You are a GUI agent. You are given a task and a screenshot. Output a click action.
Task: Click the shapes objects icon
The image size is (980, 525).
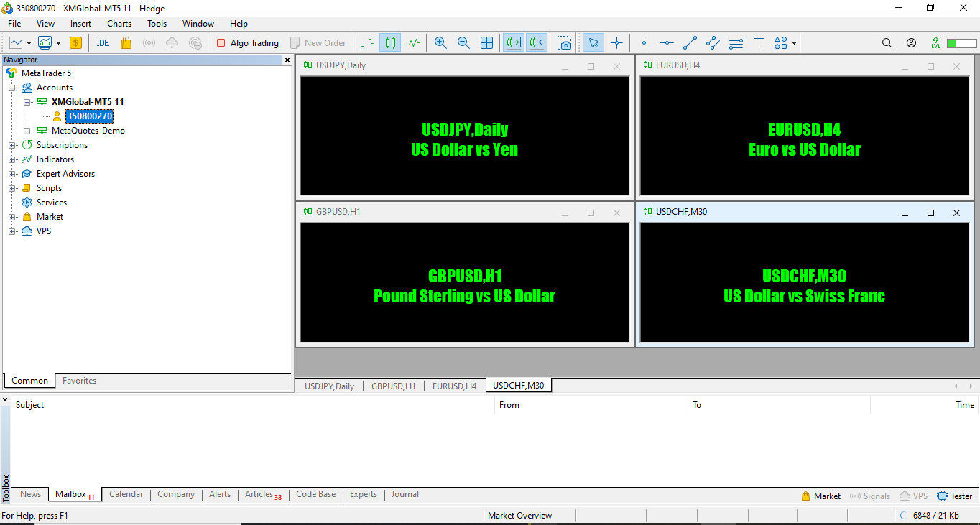[781, 43]
